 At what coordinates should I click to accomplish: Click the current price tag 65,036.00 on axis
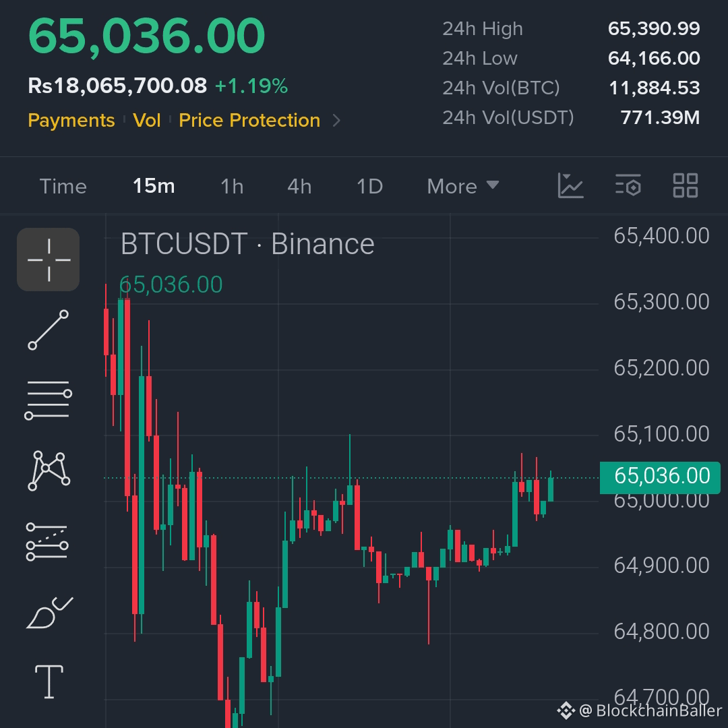point(660,477)
